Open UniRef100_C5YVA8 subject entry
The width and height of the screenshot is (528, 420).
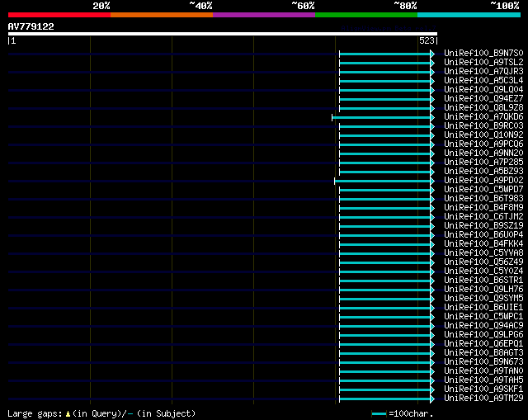pos(483,253)
